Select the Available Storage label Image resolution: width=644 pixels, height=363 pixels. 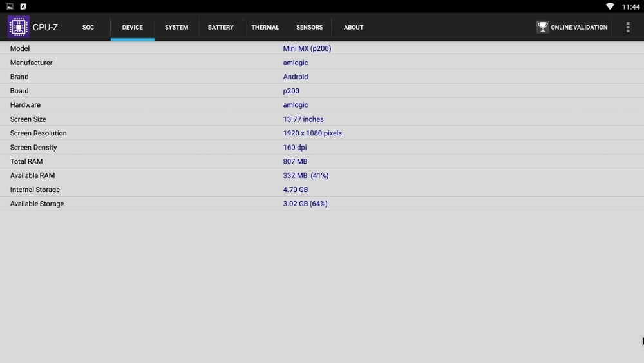click(x=37, y=204)
